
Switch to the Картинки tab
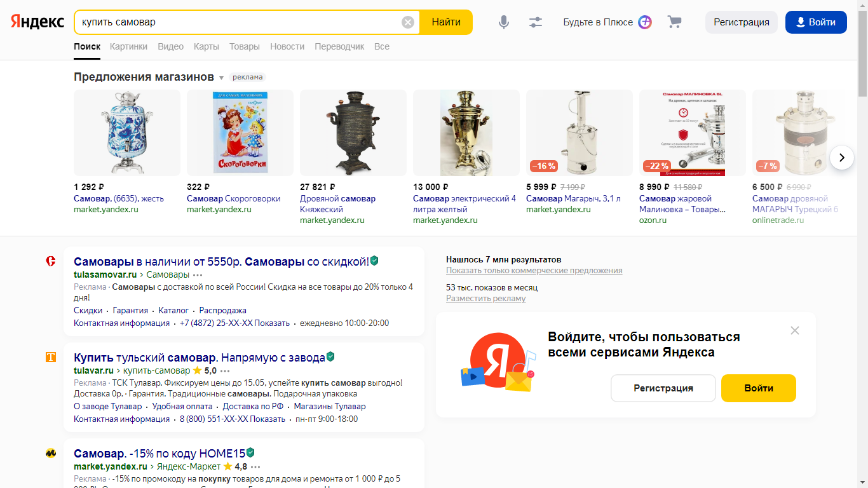pyautogui.click(x=128, y=46)
